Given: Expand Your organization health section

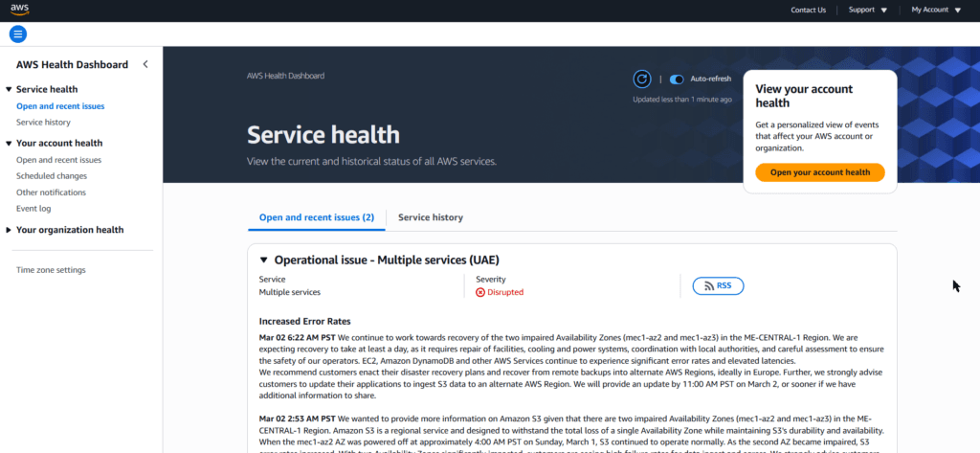Looking at the screenshot, I should tap(9, 230).
